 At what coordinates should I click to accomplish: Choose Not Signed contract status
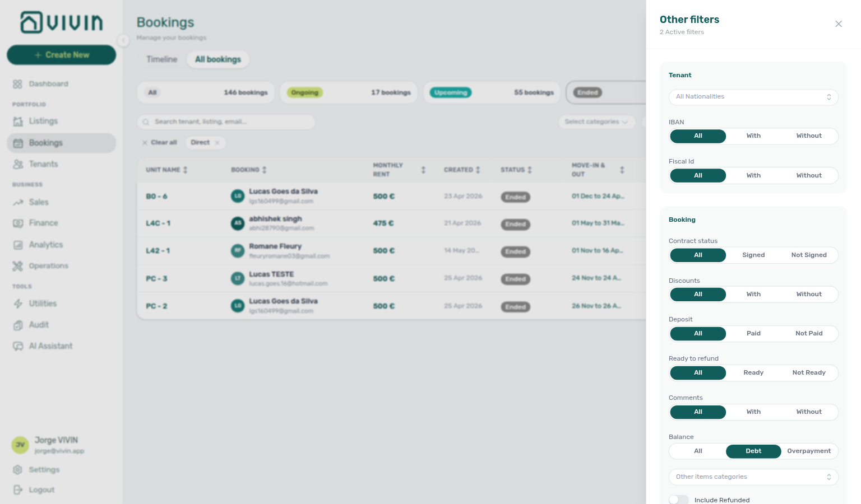(x=809, y=255)
